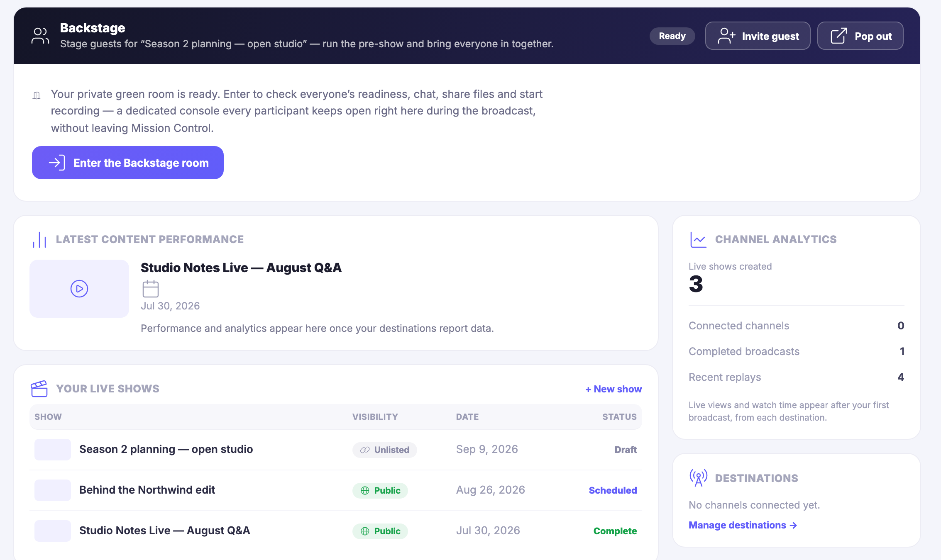
Task: Click the calendar icon above Jul 30, 2026
Action: [151, 289]
